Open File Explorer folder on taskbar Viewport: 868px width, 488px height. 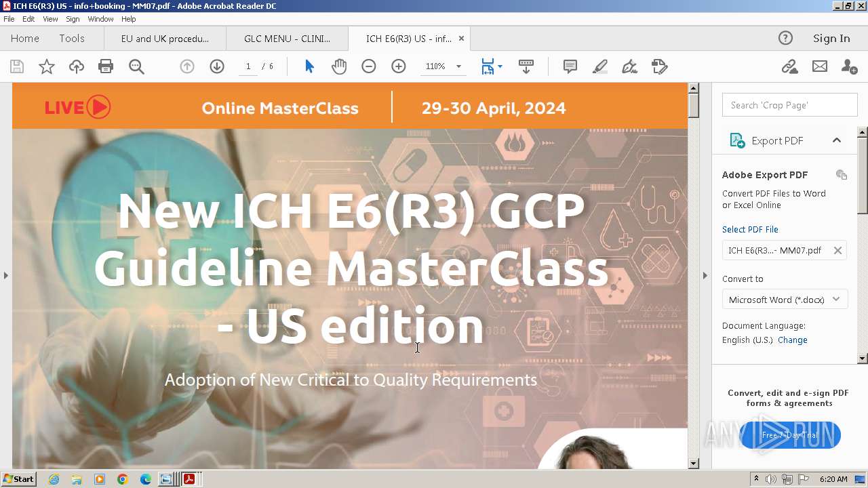(77, 479)
